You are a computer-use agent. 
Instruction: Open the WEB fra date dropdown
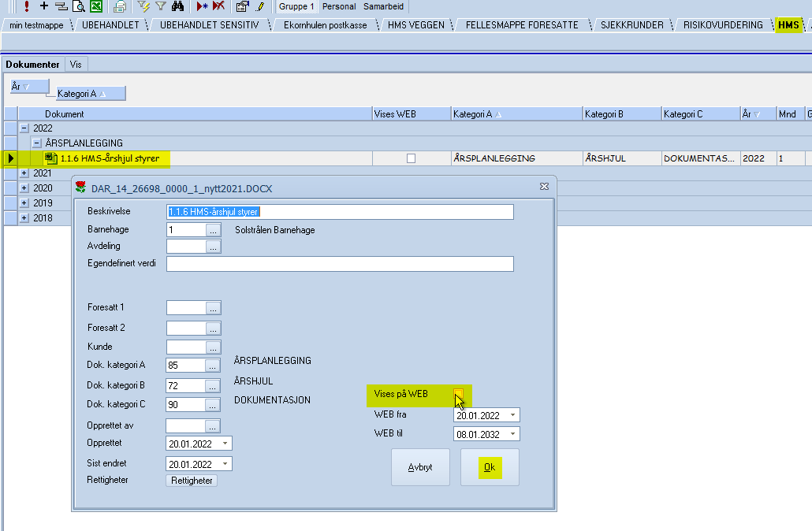(512, 415)
